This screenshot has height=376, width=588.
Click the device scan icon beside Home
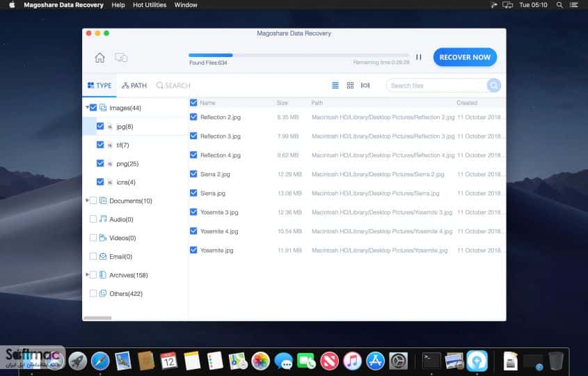121,57
